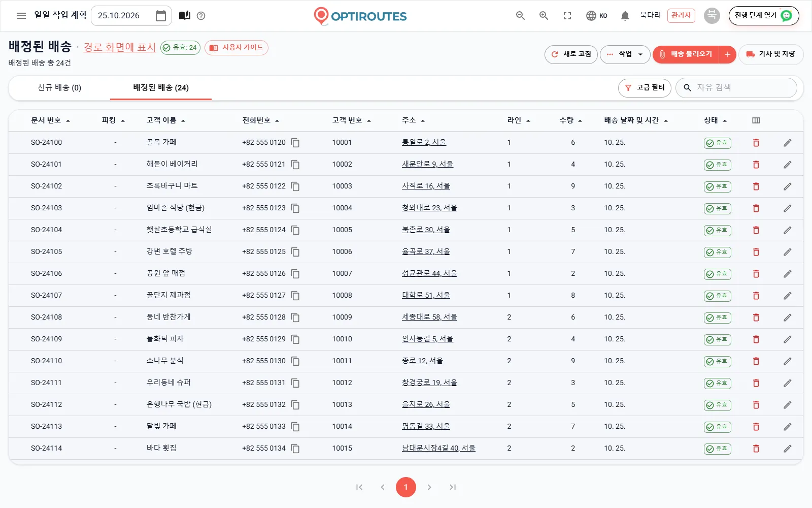Sort by 고객 이름 column
This screenshot has width=812, height=508.
166,120
